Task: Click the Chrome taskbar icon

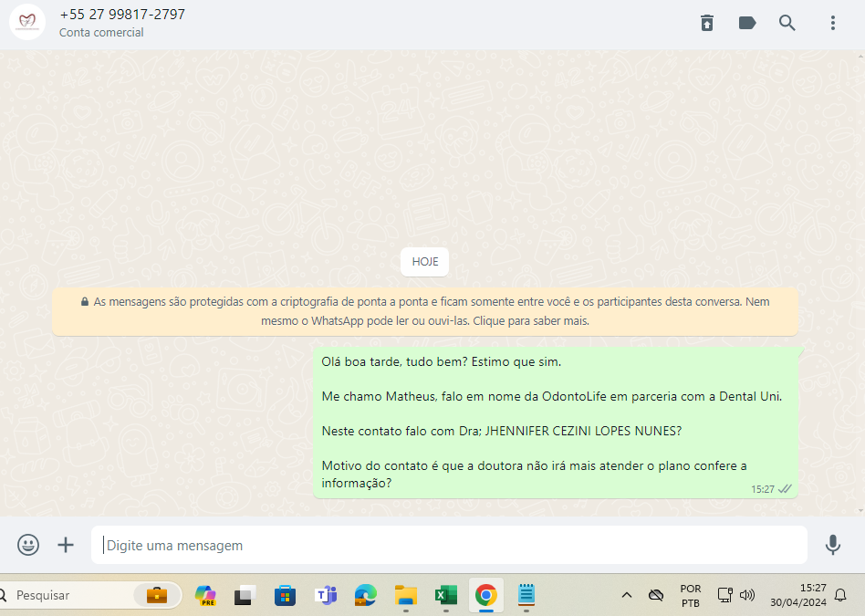Action: (486, 595)
